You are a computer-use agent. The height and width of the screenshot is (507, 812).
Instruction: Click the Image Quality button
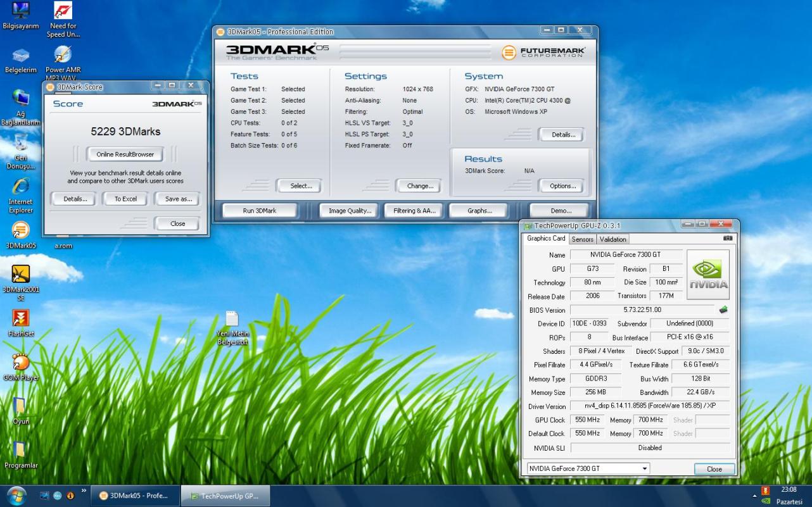(350, 211)
